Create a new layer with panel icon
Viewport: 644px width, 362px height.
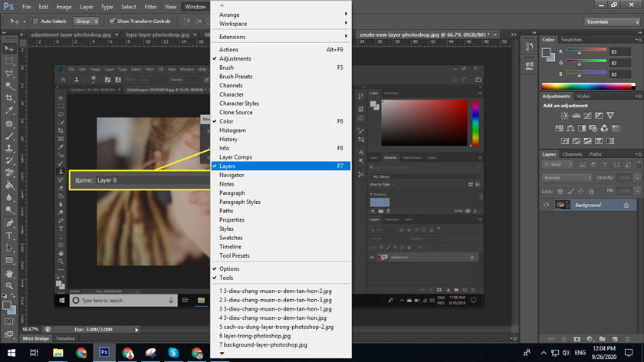click(x=615, y=339)
